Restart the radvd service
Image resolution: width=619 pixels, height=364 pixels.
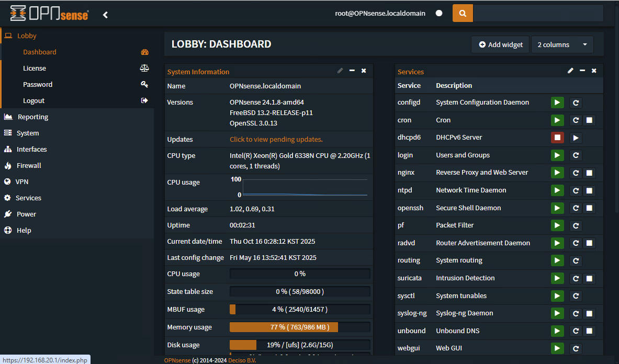(576, 243)
